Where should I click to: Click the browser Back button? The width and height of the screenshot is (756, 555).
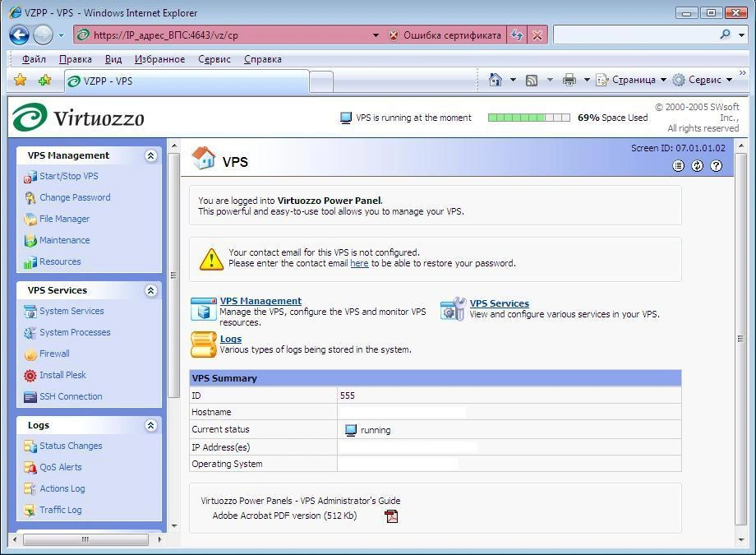[x=19, y=35]
